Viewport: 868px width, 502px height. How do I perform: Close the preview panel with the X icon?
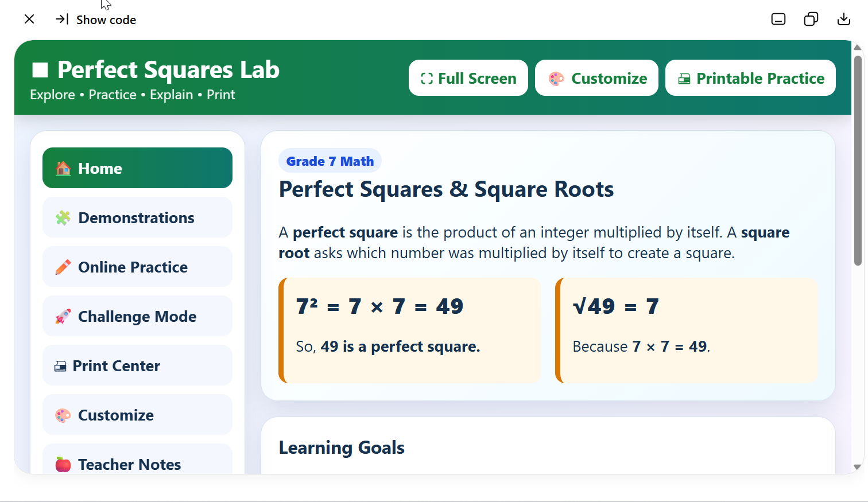[29, 20]
